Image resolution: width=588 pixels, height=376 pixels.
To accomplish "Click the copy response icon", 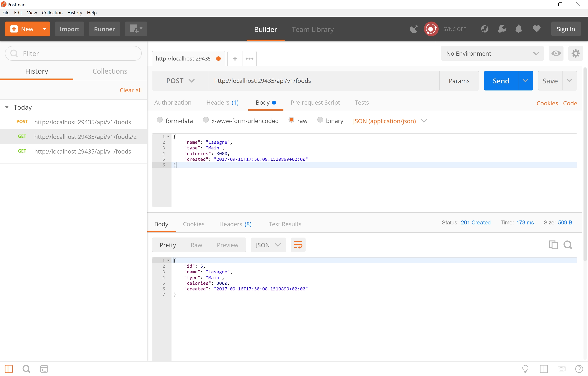I will tap(553, 245).
